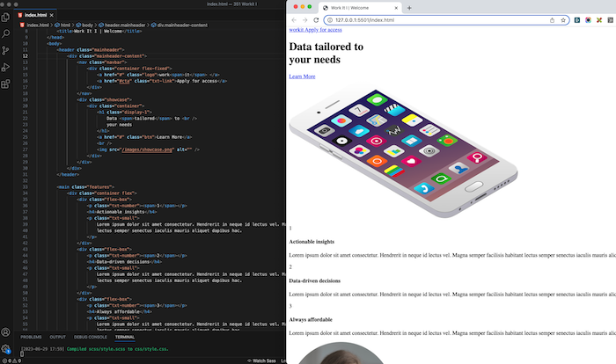The height and width of the screenshot is (364, 616).
Task: Click the Data tailored to your needs heading
Action: click(x=326, y=53)
